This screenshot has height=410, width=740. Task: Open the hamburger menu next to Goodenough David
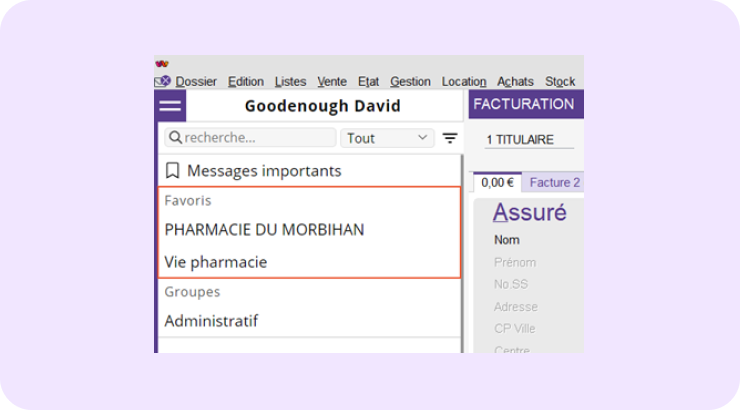171,106
